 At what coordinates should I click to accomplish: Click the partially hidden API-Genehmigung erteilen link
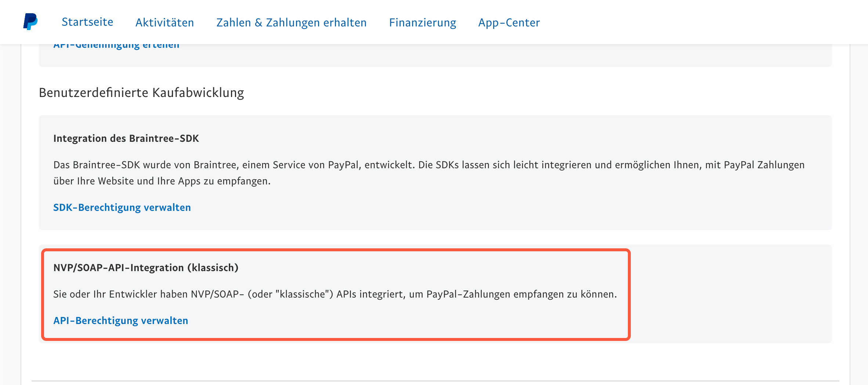point(116,47)
